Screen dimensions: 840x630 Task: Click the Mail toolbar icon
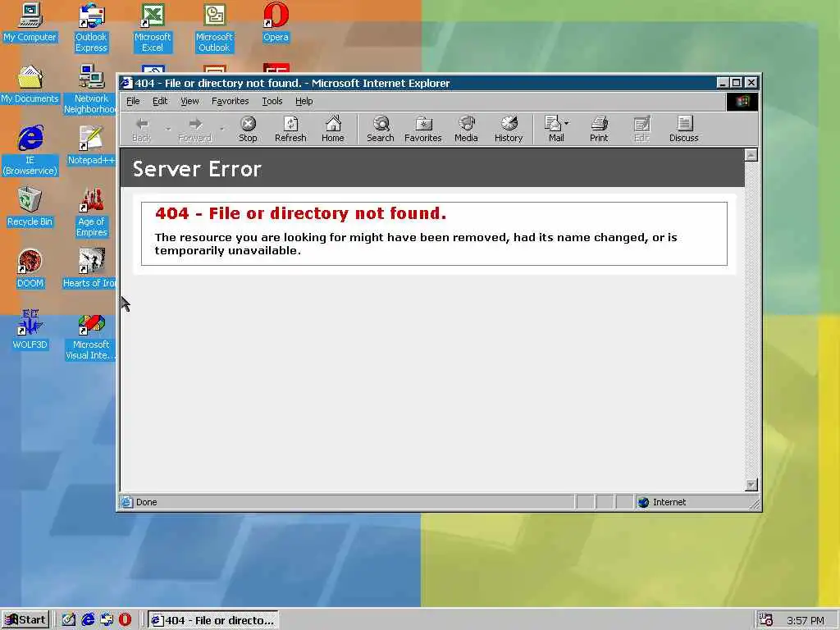point(554,129)
